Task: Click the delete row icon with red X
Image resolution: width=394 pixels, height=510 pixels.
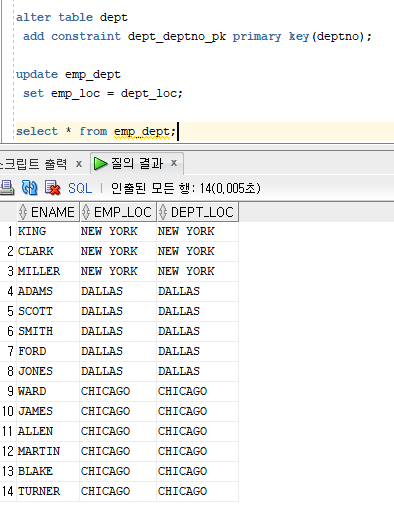Action: coord(52,188)
